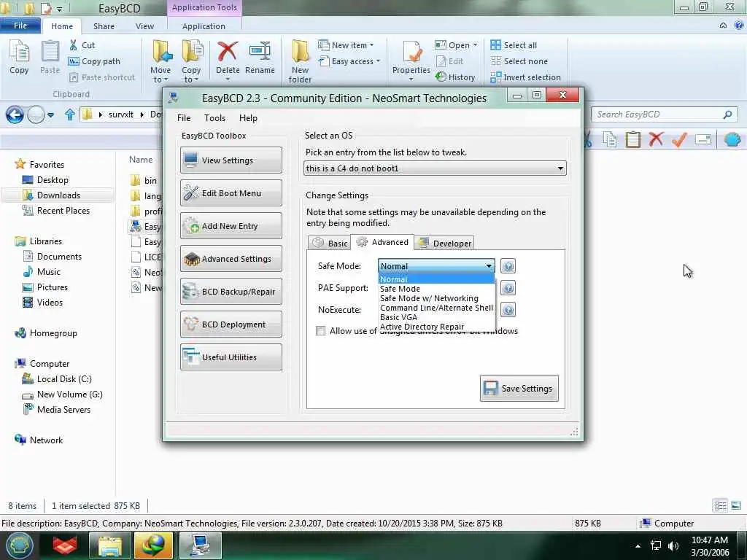Open Application ribbon tab
The height and width of the screenshot is (560, 747).
tap(204, 26)
